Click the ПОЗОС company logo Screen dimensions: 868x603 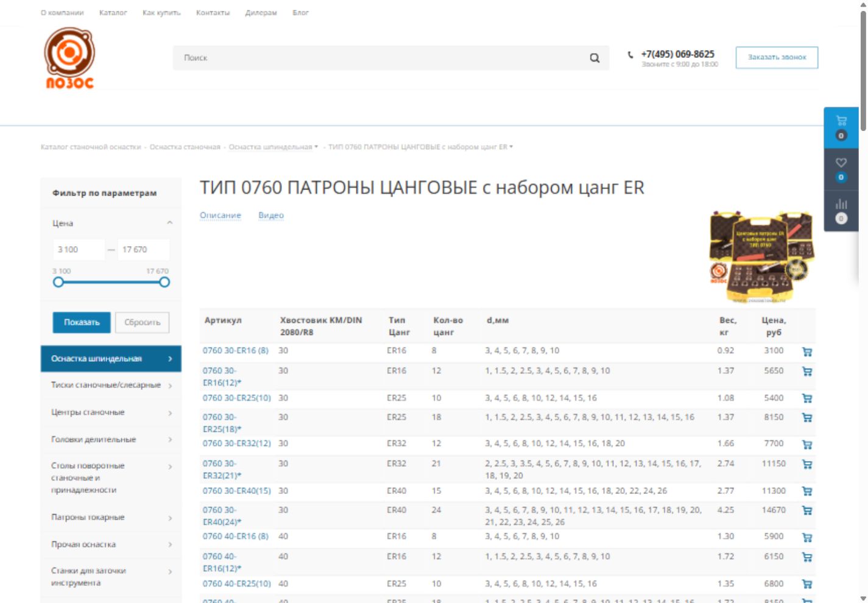click(x=69, y=58)
